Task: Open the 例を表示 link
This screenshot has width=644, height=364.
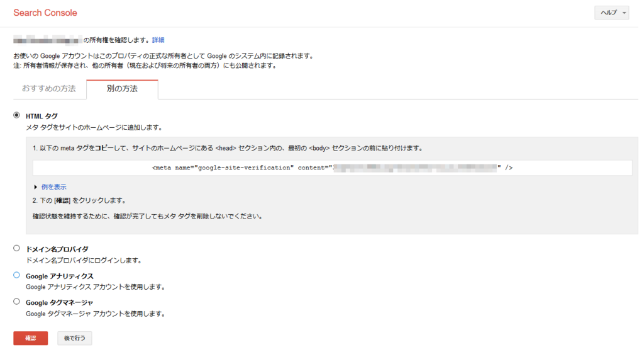Action: click(x=54, y=187)
